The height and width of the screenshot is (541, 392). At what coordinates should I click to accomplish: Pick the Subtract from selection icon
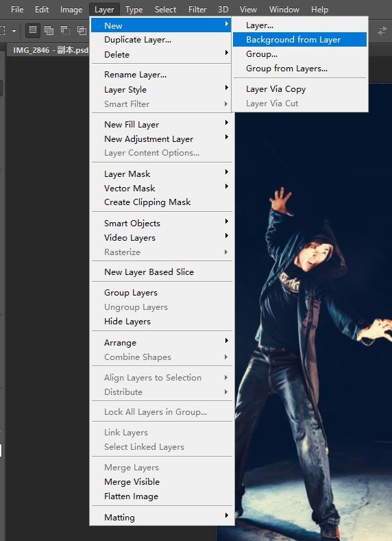(x=66, y=30)
